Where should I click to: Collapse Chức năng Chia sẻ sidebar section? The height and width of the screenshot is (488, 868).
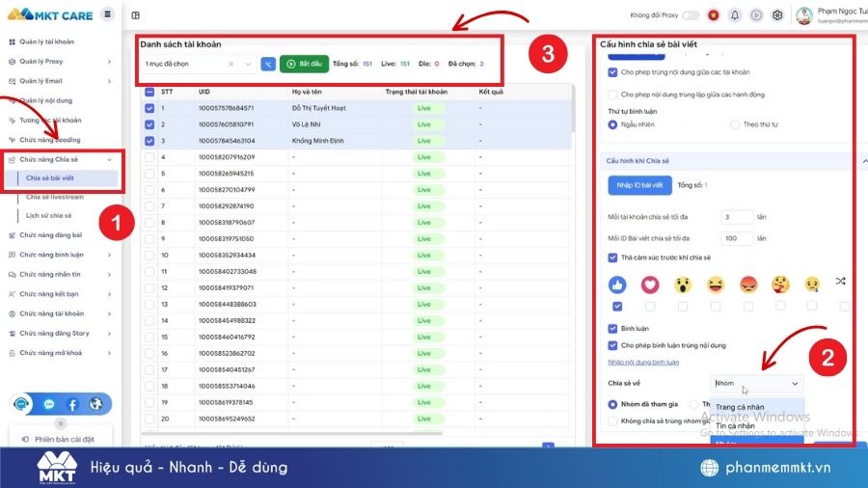tap(109, 160)
